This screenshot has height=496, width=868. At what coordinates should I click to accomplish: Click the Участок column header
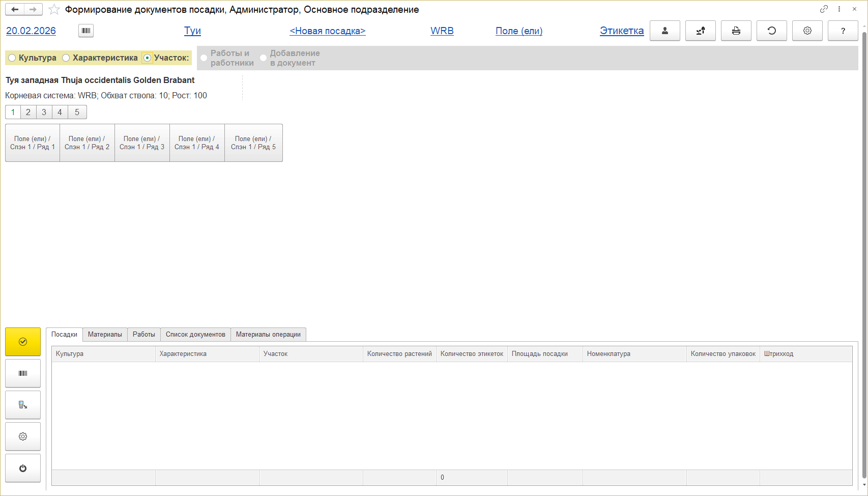coord(311,354)
